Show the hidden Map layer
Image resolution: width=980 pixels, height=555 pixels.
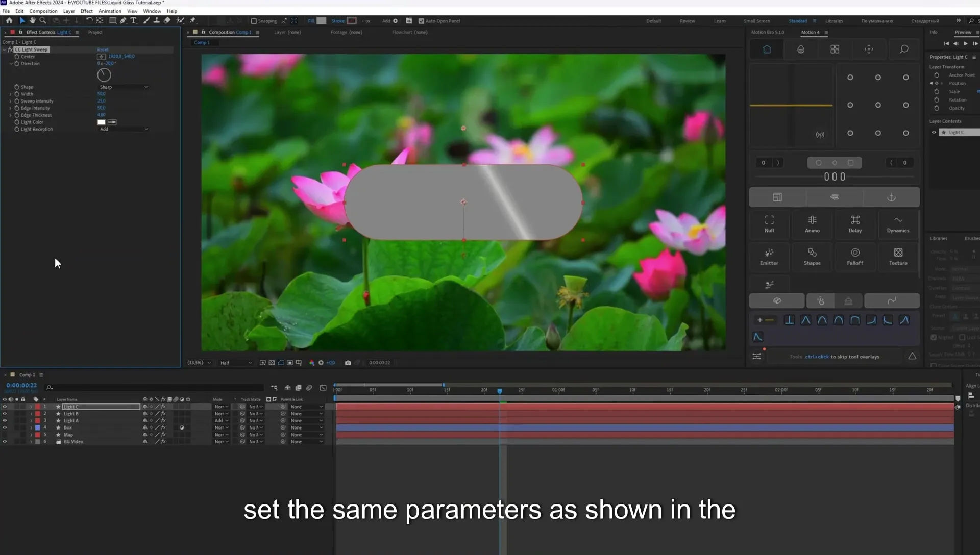5,435
